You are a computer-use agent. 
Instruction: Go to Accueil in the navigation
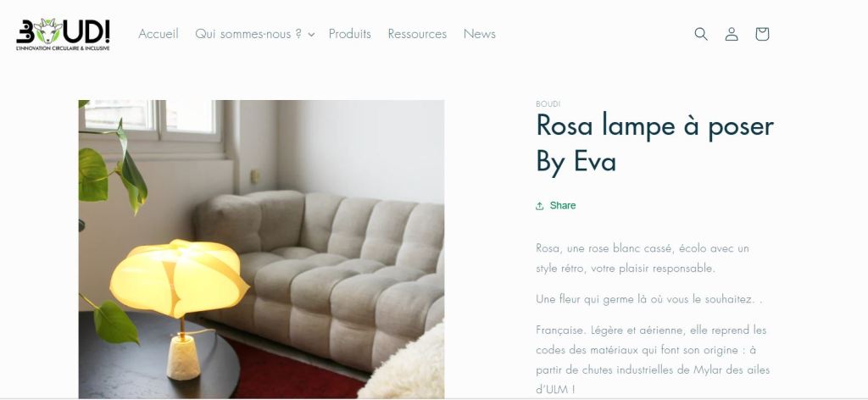[159, 34]
